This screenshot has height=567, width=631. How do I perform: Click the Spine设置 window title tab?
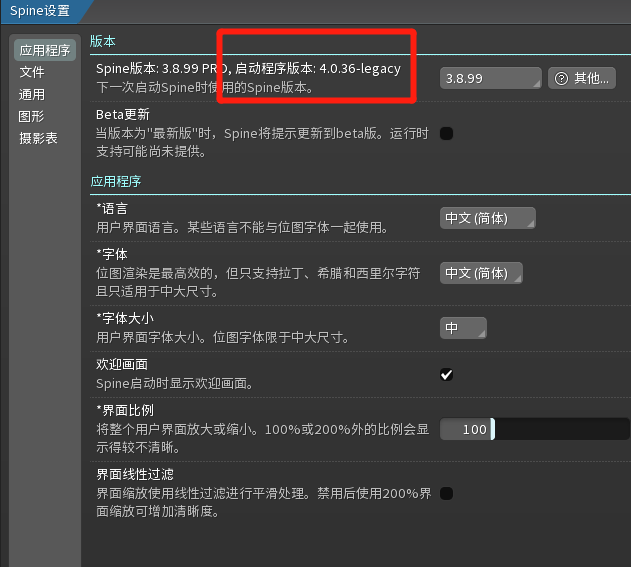40,11
